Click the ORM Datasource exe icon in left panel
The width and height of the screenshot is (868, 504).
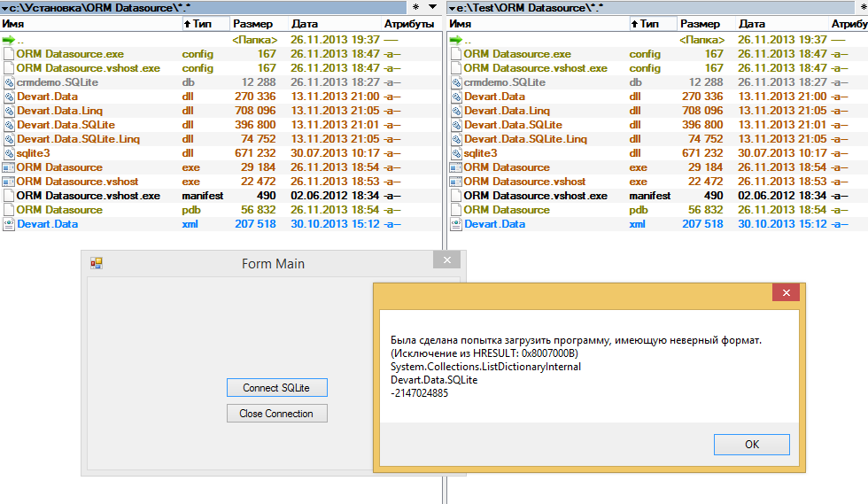click(x=9, y=167)
